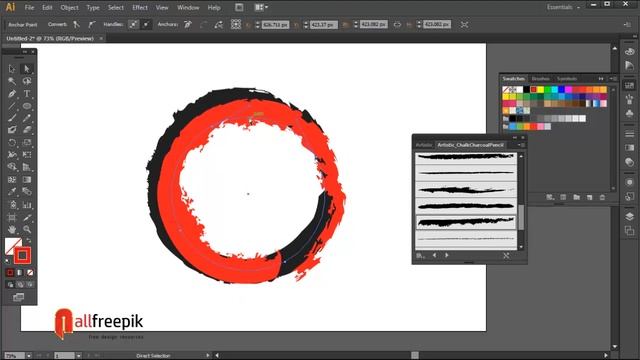
Task: Select the Column Graph tool
Action: pyautogui.click(x=27, y=205)
